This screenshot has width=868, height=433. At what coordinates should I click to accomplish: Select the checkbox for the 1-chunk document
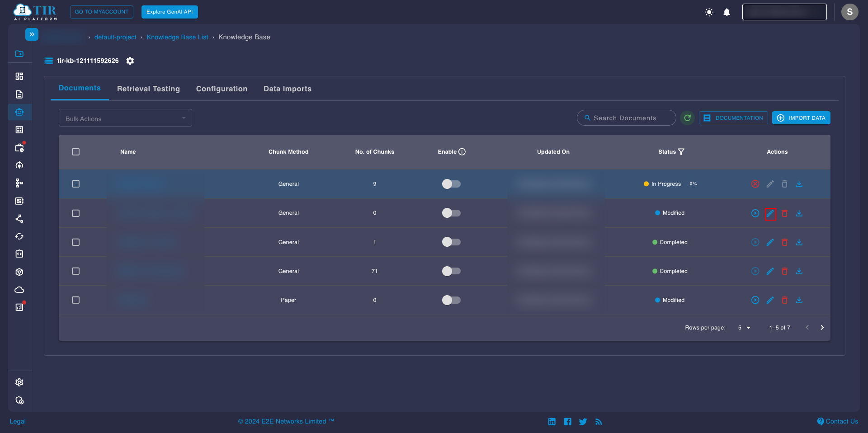point(76,242)
